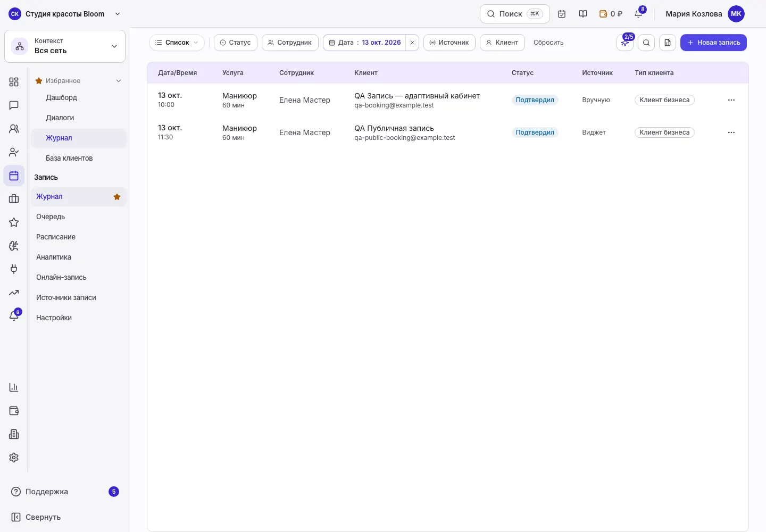Click the Новая запись button
Viewport: 766px width, 532px height.
(x=713, y=43)
